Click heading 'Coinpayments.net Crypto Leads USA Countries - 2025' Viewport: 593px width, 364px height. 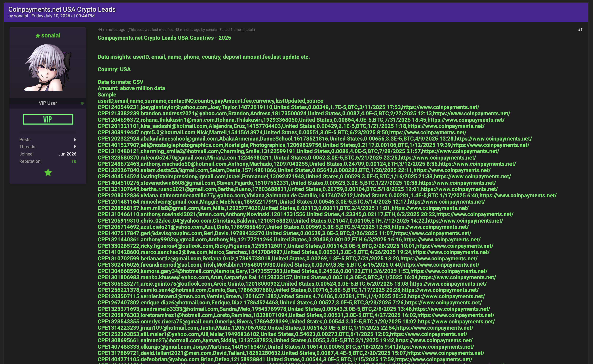(x=164, y=38)
